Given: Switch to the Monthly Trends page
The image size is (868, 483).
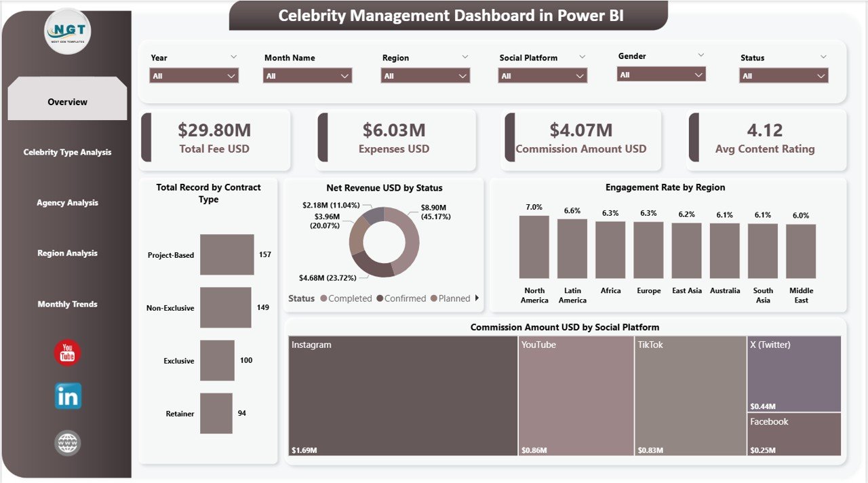Looking at the screenshot, I should (x=66, y=304).
